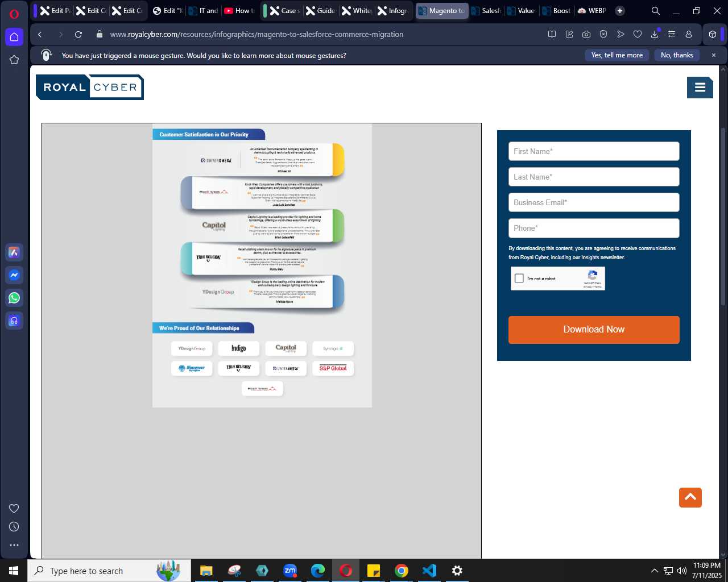Viewport: 728px width, 582px height.
Task: View site security lock information
Action: pos(100,34)
